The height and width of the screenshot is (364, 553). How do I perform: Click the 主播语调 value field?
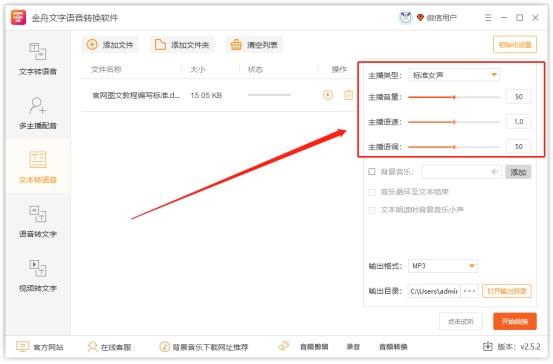point(518,146)
